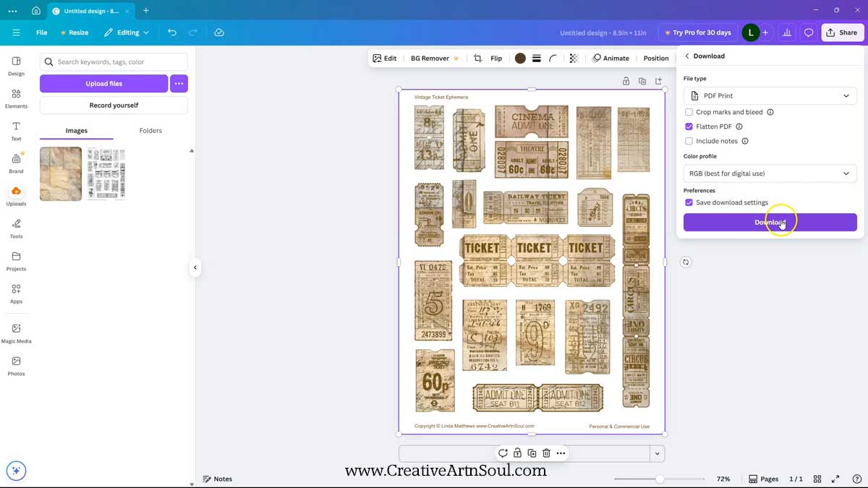
Task: Open transparency checkerboard icon
Action: click(x=574, y=59)
